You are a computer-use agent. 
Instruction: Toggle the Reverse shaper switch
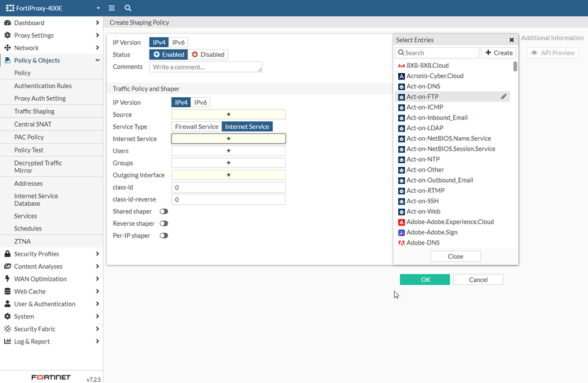(x=164, y=223)
